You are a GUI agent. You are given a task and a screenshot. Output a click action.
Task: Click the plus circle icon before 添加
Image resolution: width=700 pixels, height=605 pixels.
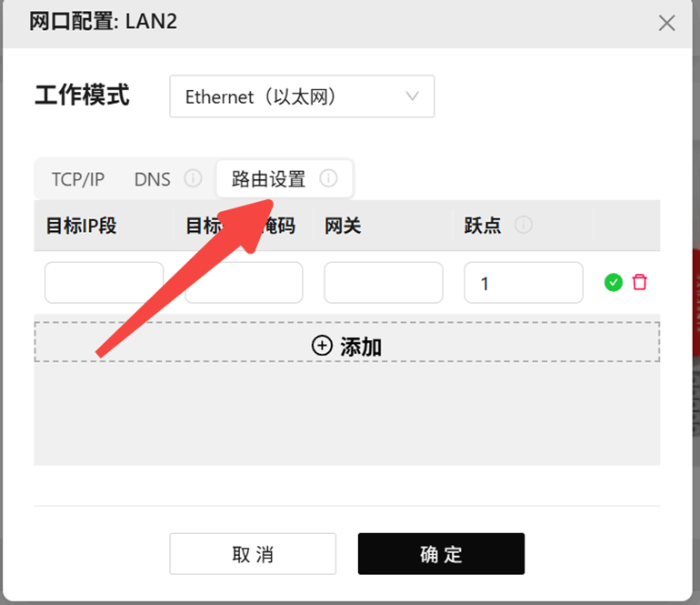tap(322, 346)
